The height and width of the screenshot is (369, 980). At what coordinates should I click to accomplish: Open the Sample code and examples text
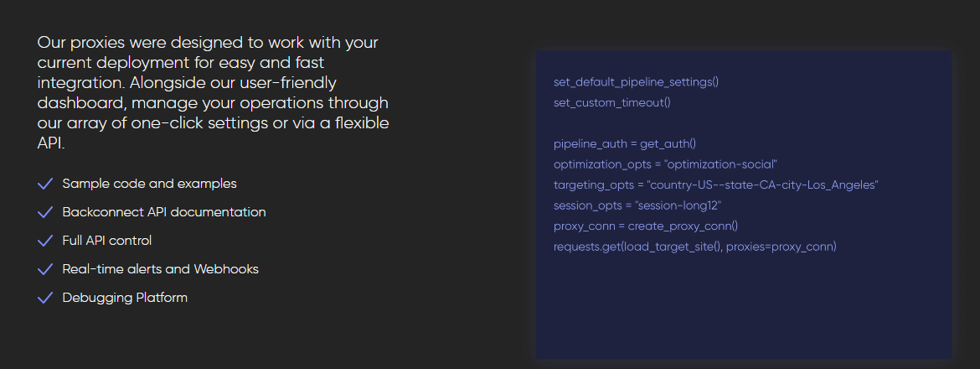149,184
